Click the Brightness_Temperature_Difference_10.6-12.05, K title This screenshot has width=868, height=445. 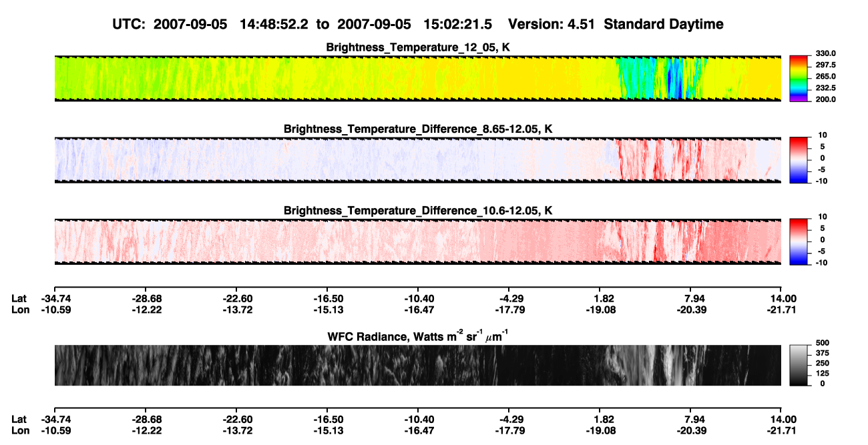click(x=418, y=211)
